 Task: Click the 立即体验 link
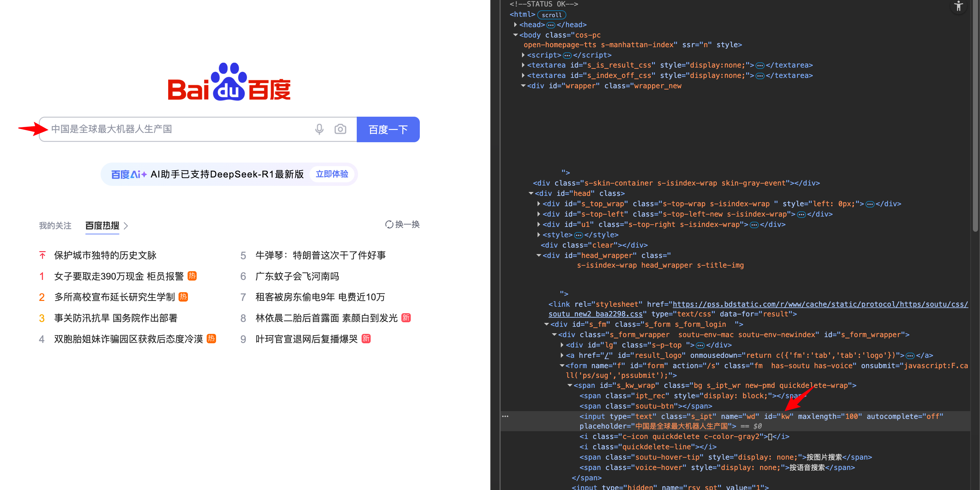click(332, 174)
